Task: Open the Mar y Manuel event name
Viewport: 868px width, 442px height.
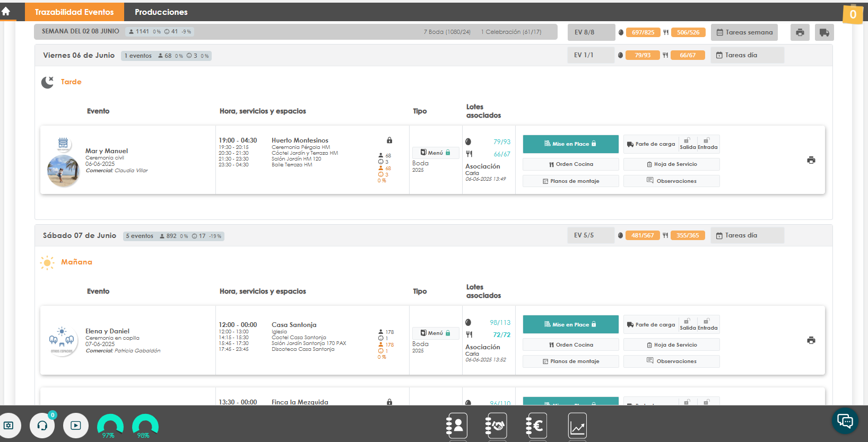Action: (x=107, y=151)
